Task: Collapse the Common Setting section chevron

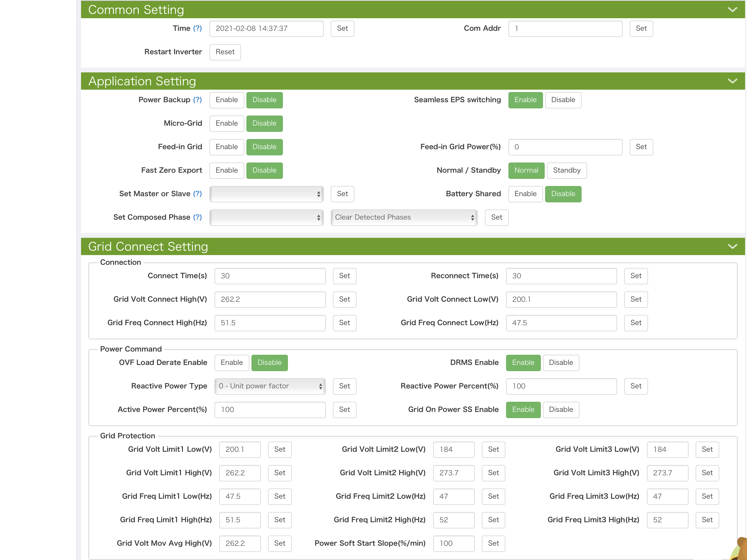Action: 732,10
